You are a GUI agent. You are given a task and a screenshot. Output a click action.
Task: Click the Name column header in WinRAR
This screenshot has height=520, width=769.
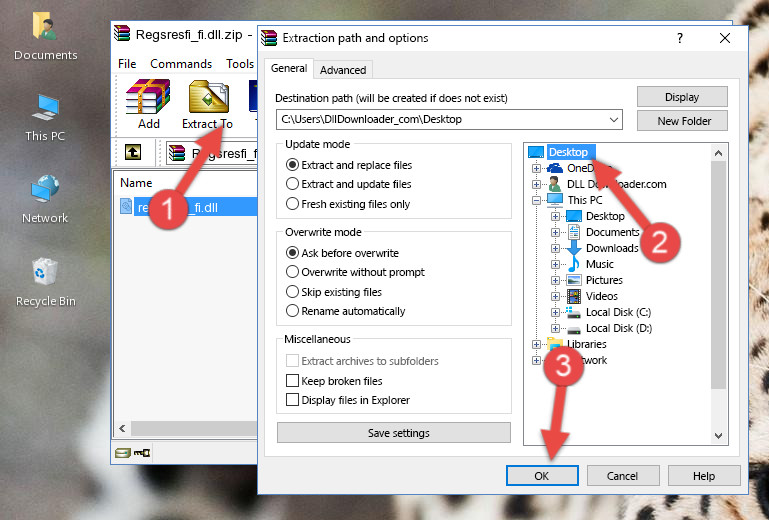[x=136, y=183]
